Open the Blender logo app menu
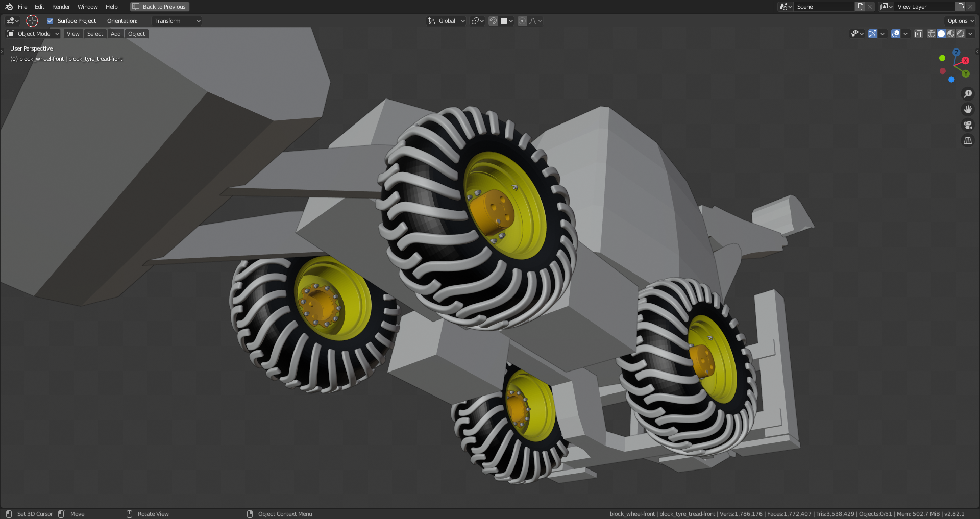980x519 pixels. 9,7
